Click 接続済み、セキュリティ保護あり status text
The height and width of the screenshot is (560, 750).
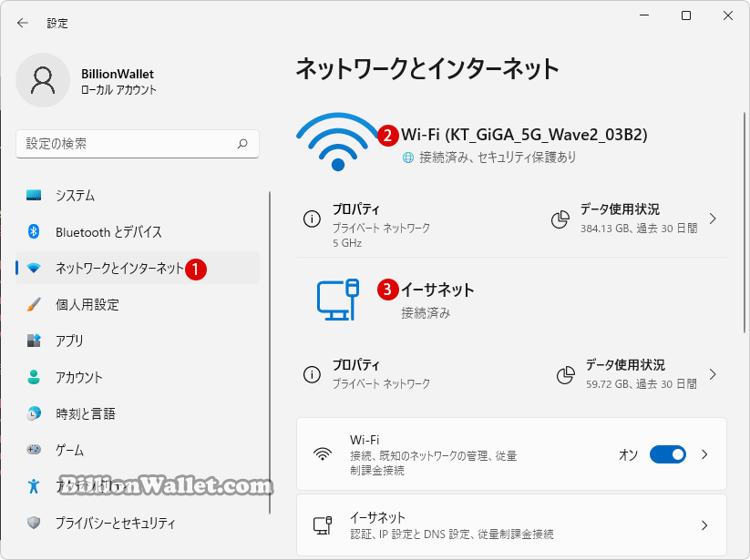(x=498, y=158)
